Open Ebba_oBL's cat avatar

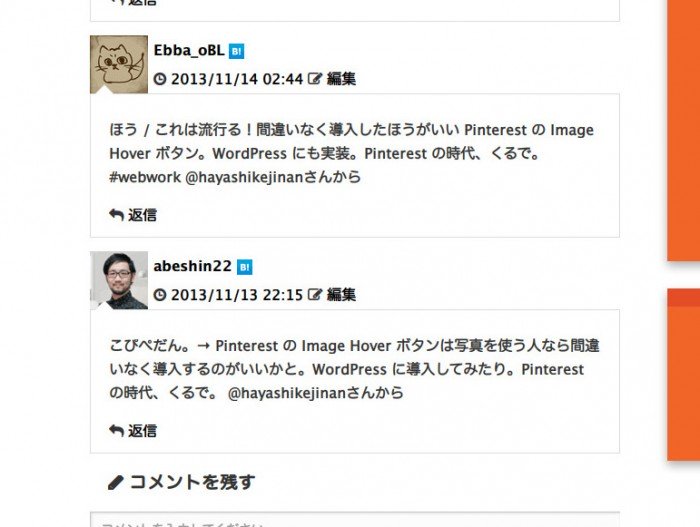tap(119, 64)
